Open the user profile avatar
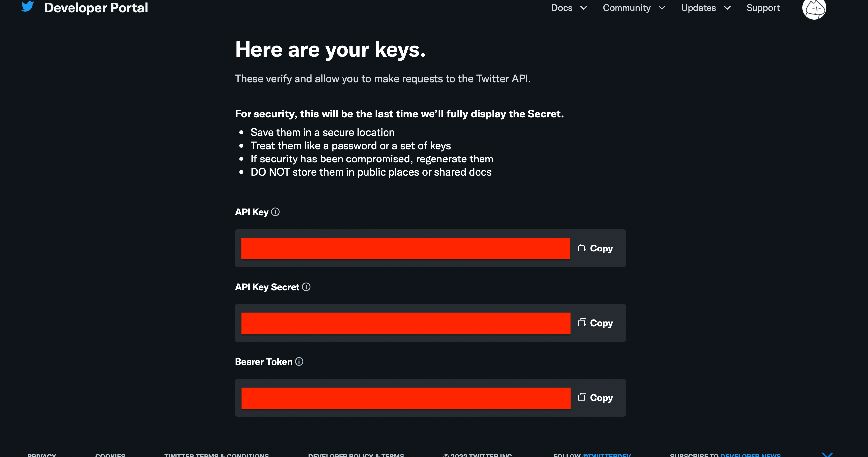Viewport: 868px width, 457px height. pyautogui.click(x=814, y=8)
